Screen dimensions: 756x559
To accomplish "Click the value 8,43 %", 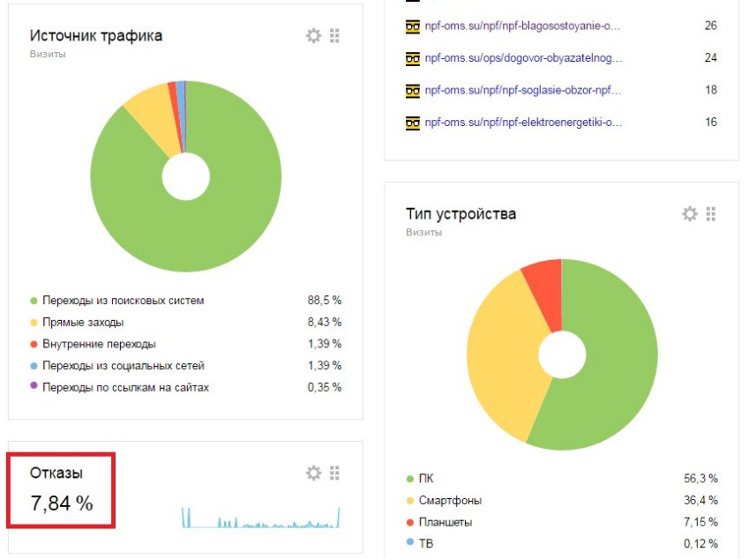I will tap(325, 322).
